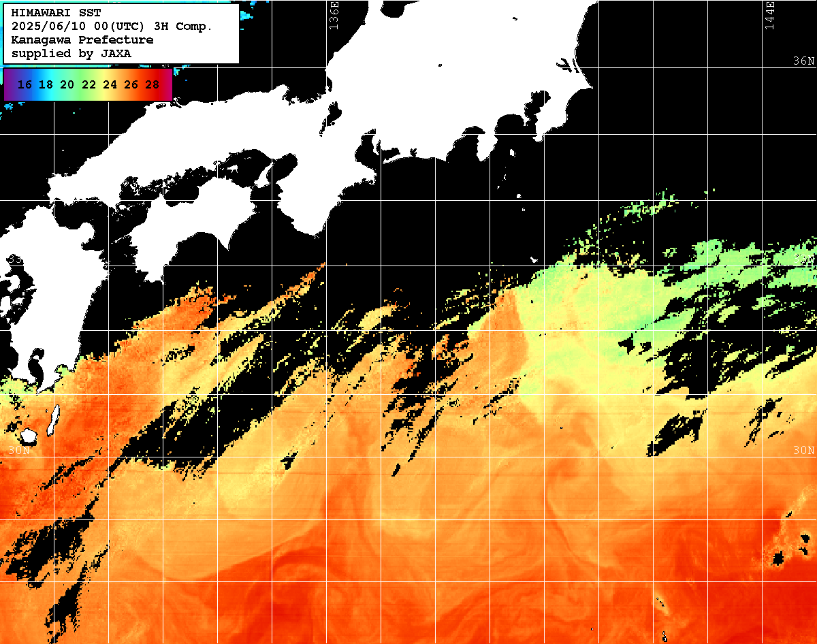The width and height of the screenshot is (817, 644).
Task: Select the date line "2025/06/10 00(UTC) 3H Comp."
Action: (x=112, y=27)
